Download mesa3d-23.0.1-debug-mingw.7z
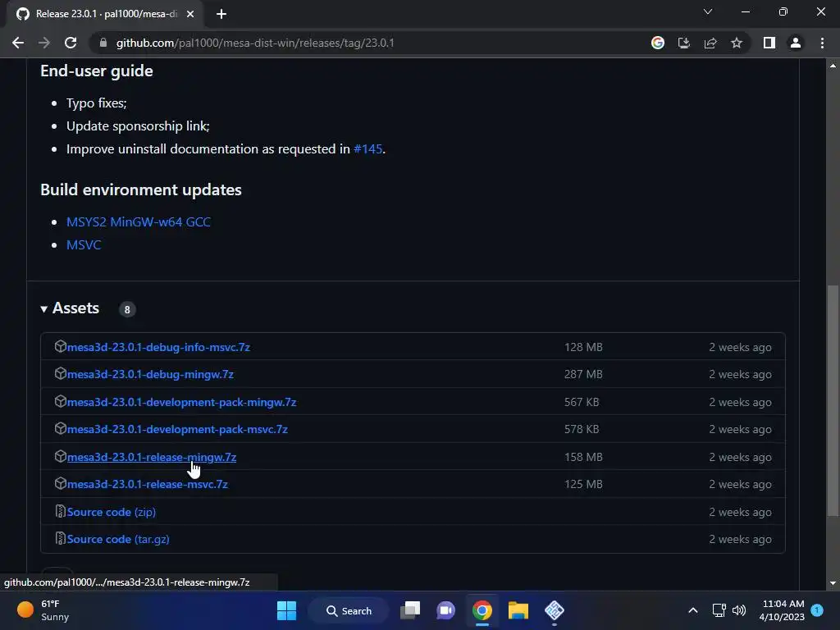The height and width of the screenshot is (630, 840). (x=150, y=374)
